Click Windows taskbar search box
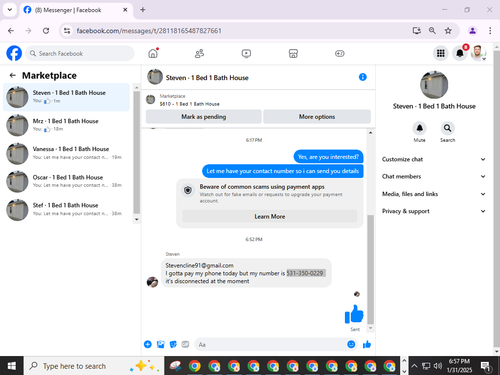 click(x=94, y=366)
